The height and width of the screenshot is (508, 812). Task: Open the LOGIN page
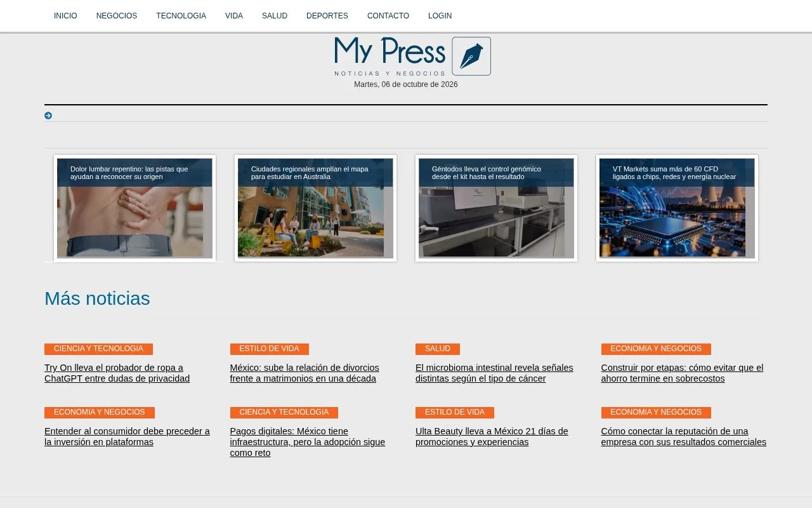[x=440, y=16]
